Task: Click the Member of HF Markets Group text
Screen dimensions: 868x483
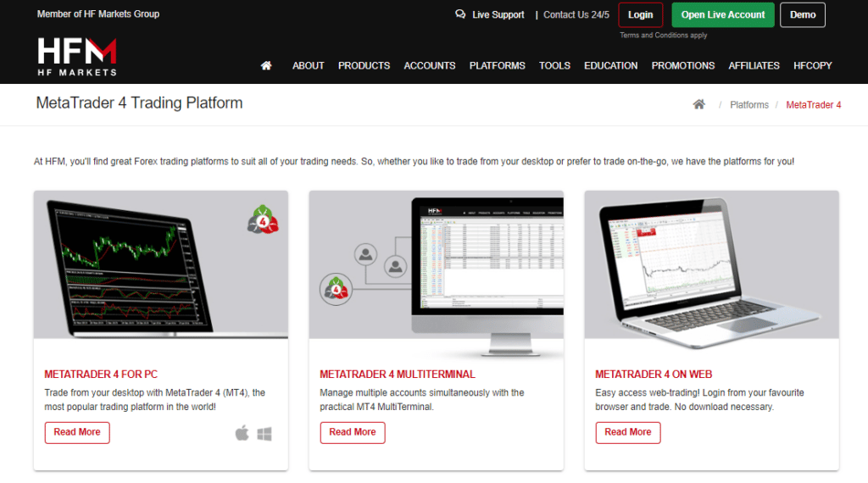Action: [x=98, y=14]
